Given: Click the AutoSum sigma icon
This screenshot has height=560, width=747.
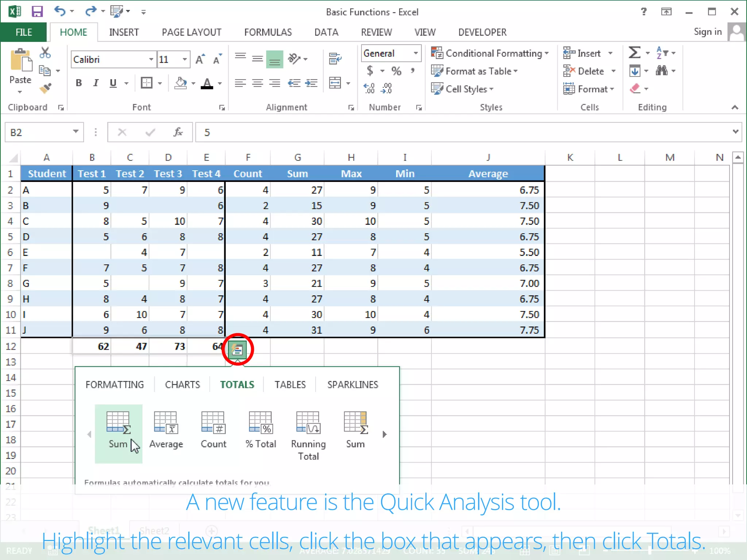Looking at the screenshot, I should pyautogui.click(x=635, y=52).
